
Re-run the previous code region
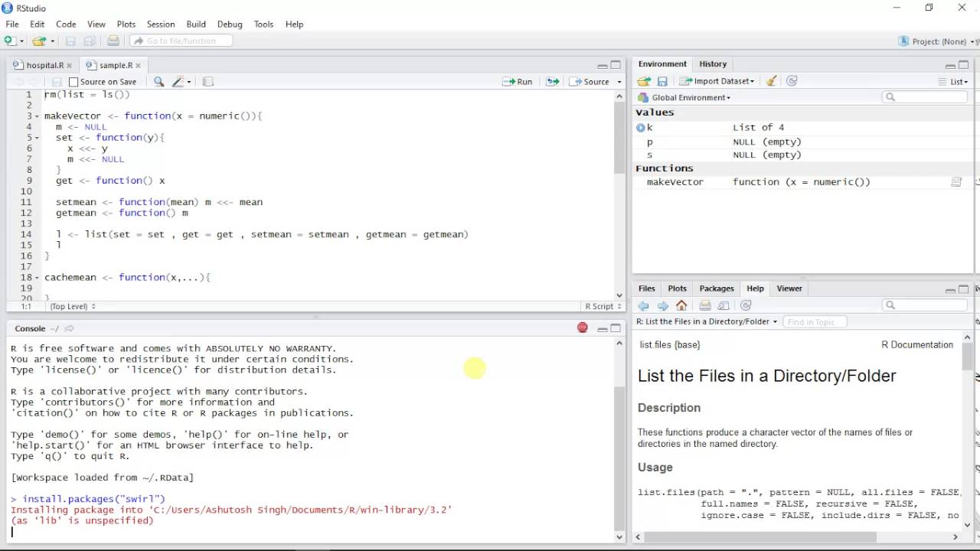552,81
